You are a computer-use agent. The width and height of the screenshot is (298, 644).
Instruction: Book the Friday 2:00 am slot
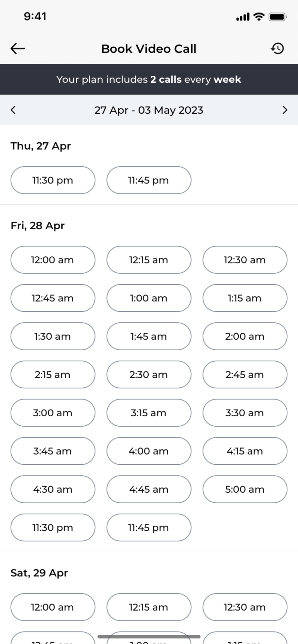coord(245,336)
